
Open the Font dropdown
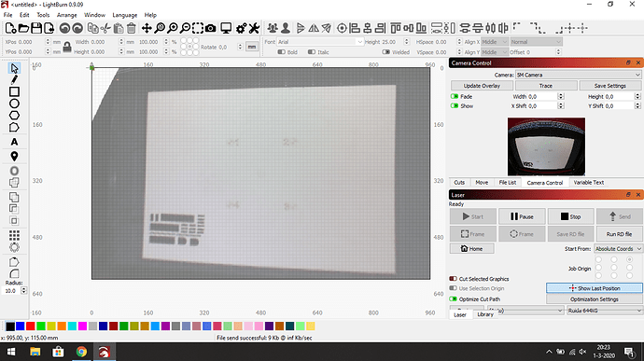[x=320, y=41]
